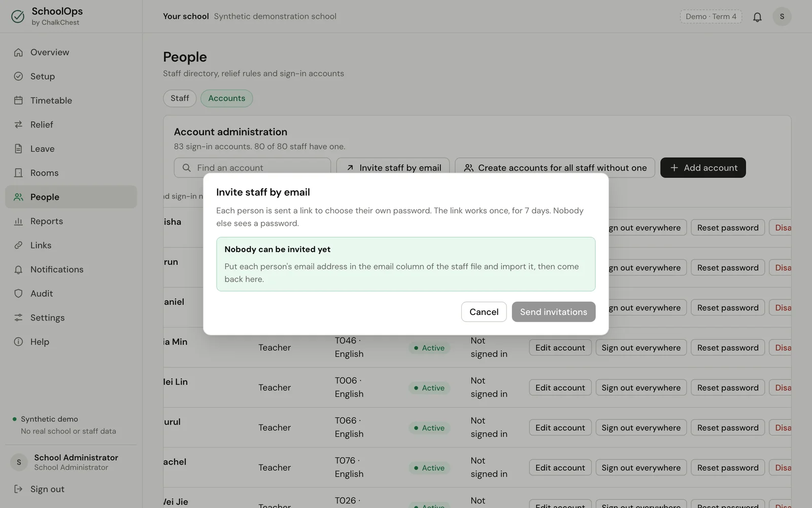Click the Reports bar chart icon
This screenshot has width=812, height=508.
coord(18,221)
